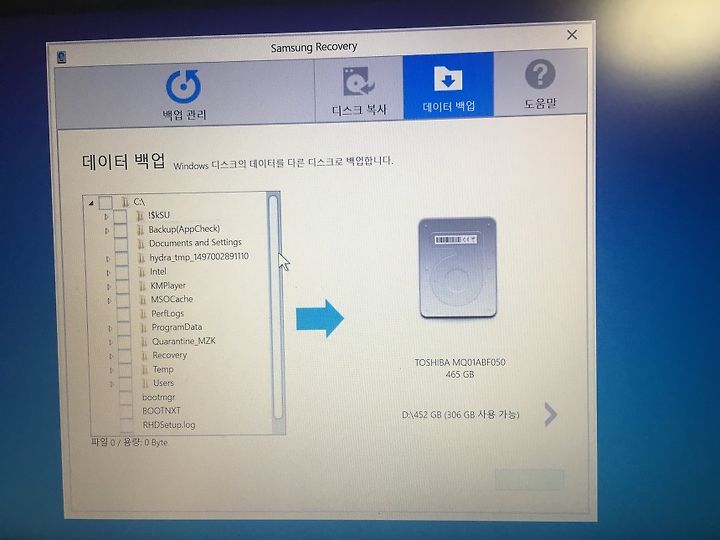720x540 pixels.
Task: Click the Samsung Recovery title bar icon
Action: (62, 57)
